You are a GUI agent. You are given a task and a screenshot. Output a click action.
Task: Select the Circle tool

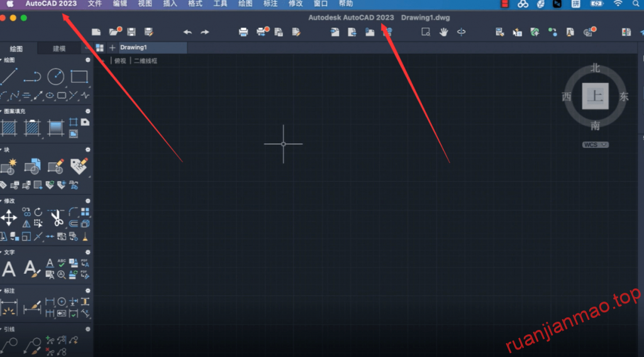click(55, 77)
